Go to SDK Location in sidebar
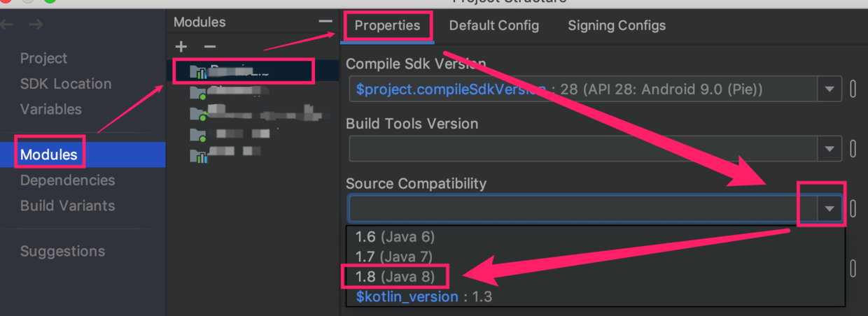 click(66, 84)
